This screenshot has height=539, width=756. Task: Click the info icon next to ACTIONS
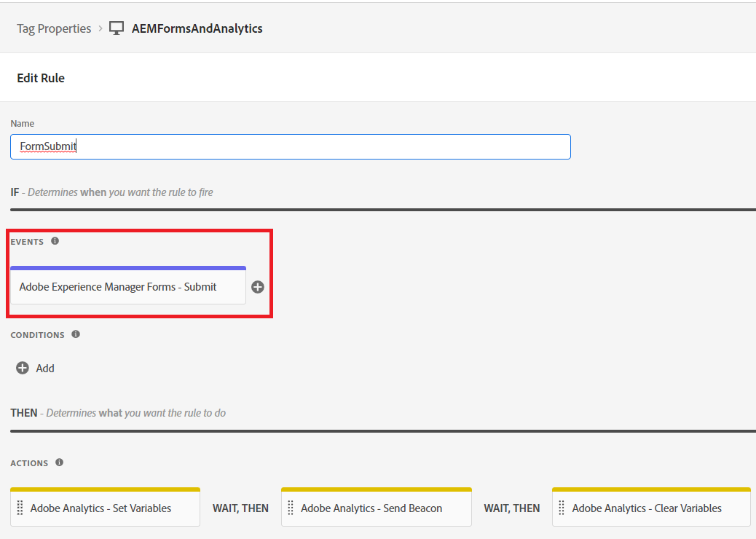(x=59, y=463)
